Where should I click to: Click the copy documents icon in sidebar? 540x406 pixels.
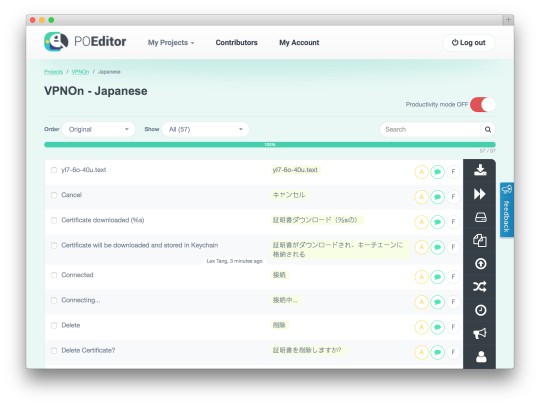click(480, 240)
